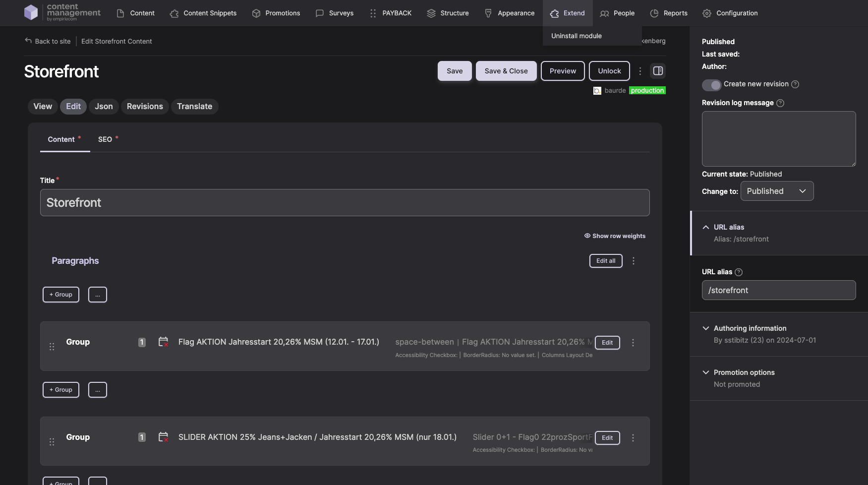868x485 pixels.
Task: Show row weights for paragraphs
Action: pos(615,236)
